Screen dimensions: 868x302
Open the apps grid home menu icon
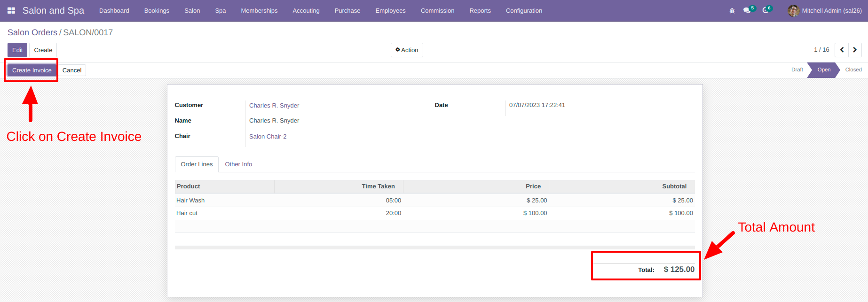pos(11,10)
